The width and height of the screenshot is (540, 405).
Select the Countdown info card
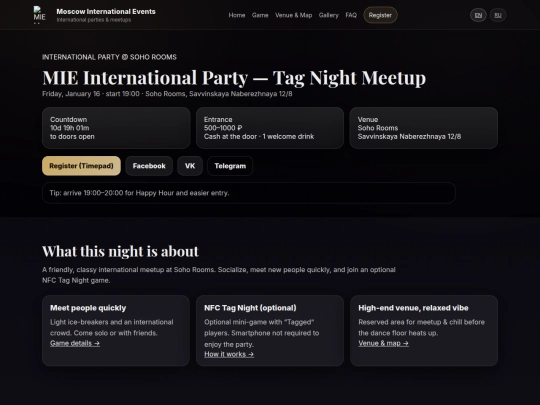pos(116,128)
